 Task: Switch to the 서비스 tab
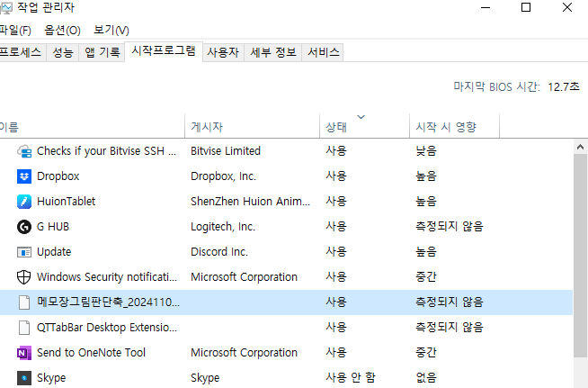324,52
